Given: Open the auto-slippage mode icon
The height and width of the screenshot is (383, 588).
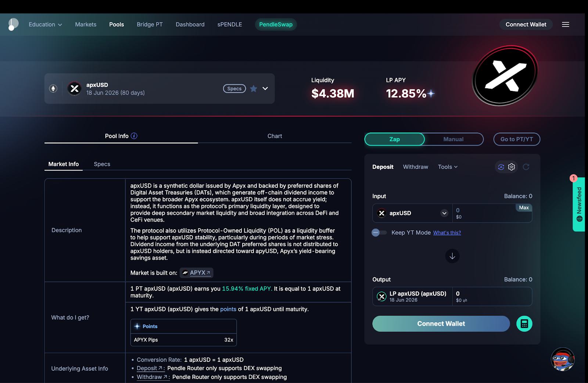Looking at the screenshot, I should (501, 167).
